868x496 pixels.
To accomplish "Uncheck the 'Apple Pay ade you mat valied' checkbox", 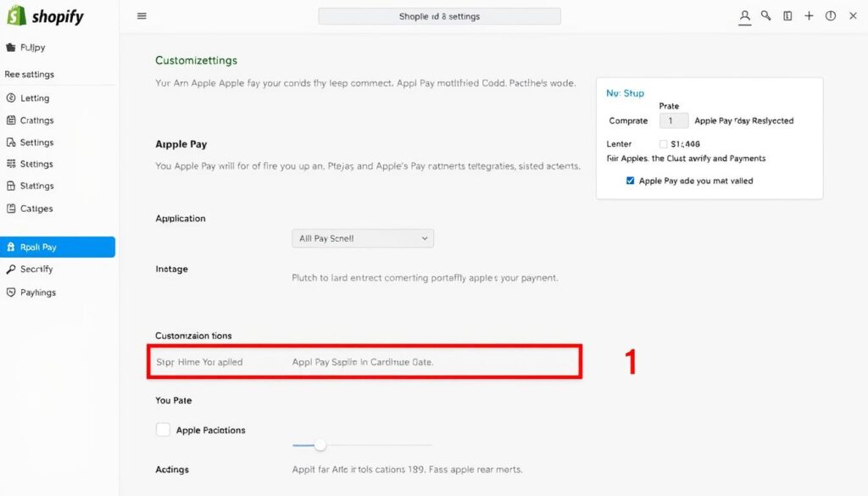I will point(630,181).
